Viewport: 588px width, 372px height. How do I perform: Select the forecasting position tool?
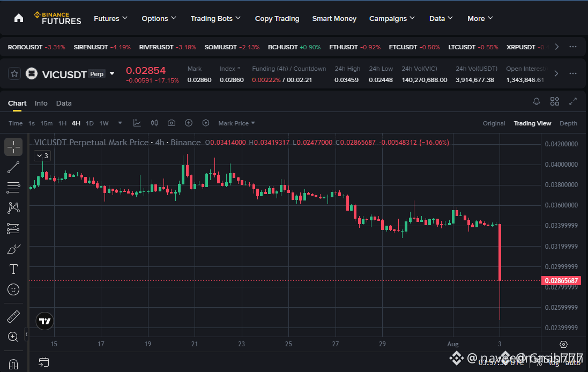click(13, 228)
